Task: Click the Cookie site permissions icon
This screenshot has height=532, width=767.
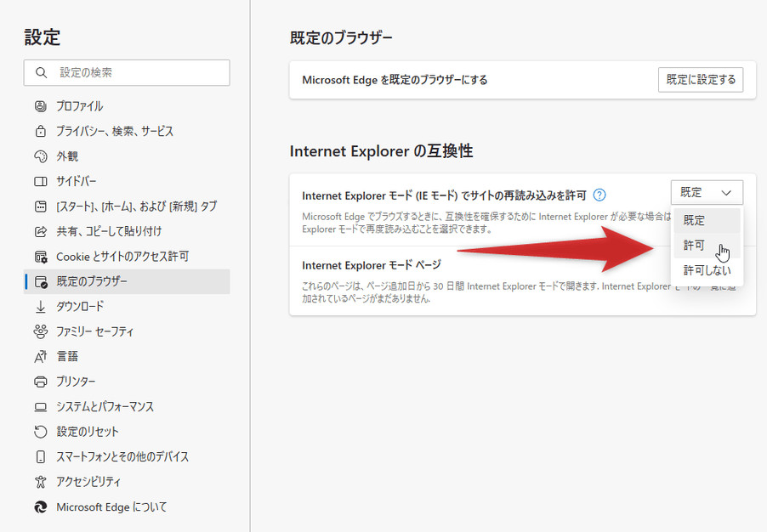Action: click(41, 257)
